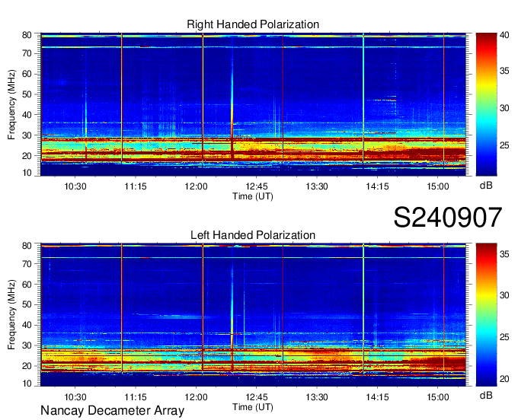Image resolution: width=518 pixels, height=420 pixels.
Task: Click the 40 MHz tick of Left Handed plot
Action: [27, 325]
